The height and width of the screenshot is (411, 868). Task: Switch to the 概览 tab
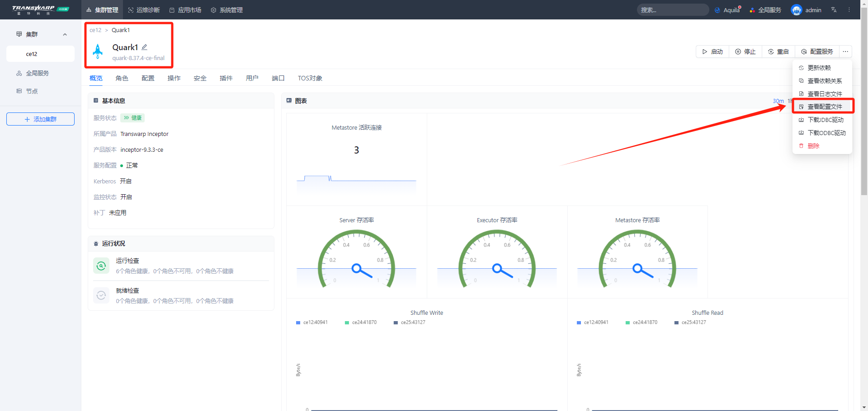[96, 78]
